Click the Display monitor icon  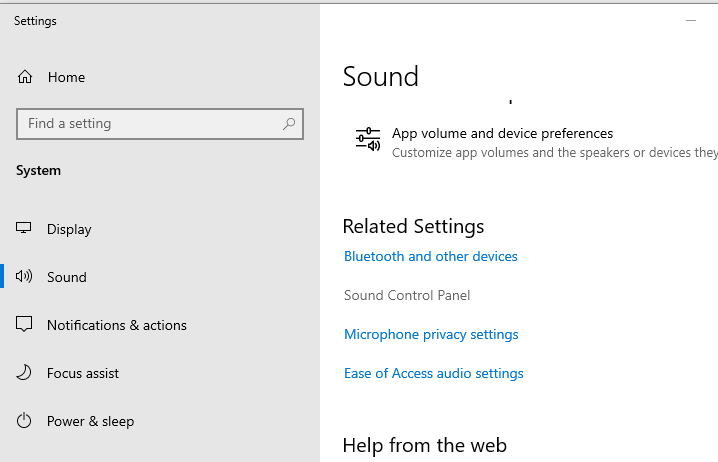tap(23, 228)
